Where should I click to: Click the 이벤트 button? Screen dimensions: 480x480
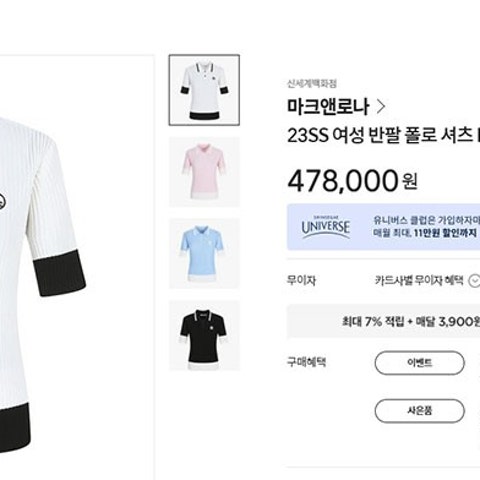click(419, 363)
